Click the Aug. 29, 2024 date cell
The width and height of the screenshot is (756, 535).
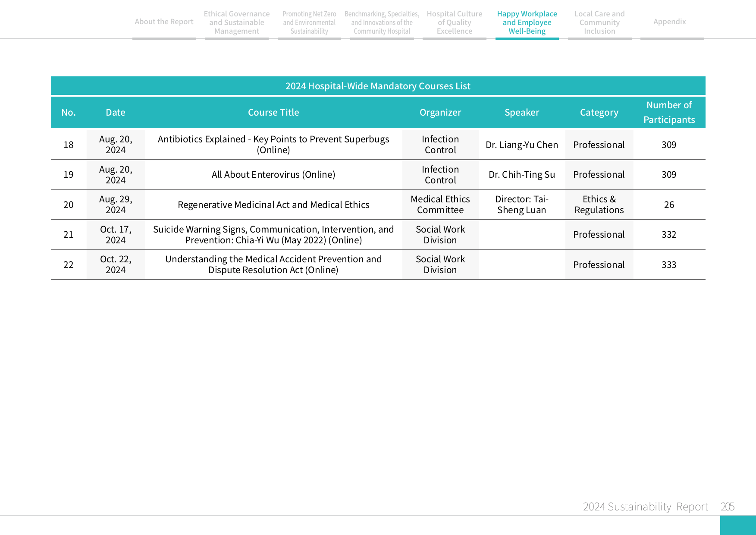[116, 205]
